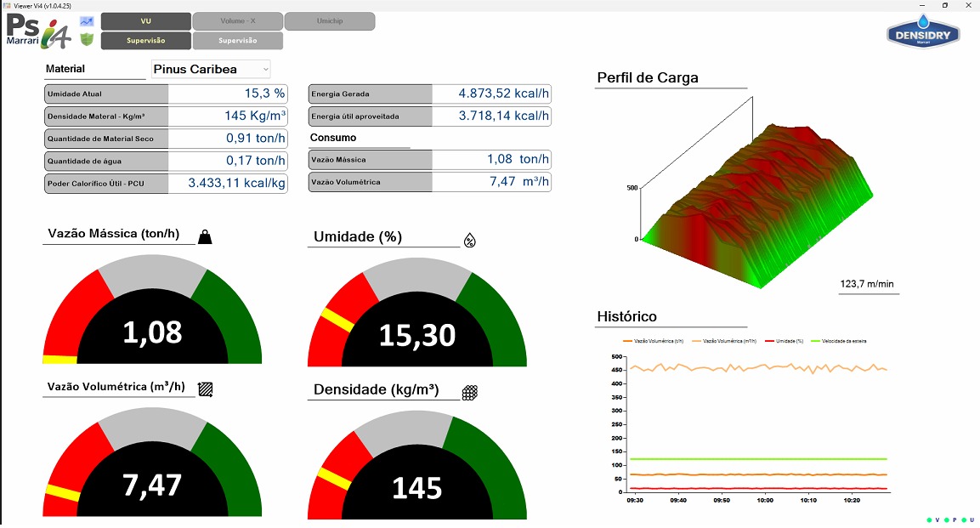The width and height of the screenshot is (980, 528).
Task: Click the Energia útil aproveitada value 3.718,14 kcal/h
Action: tap(504, 116)
